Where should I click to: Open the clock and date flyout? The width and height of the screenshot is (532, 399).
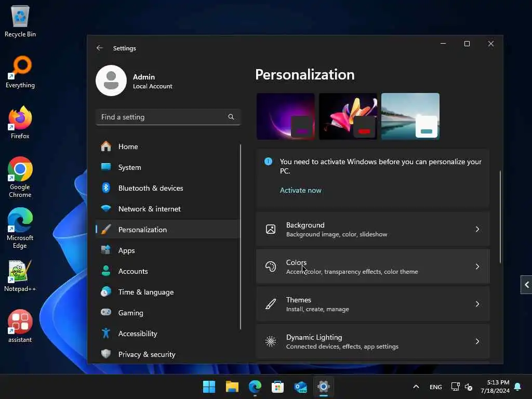495,387
